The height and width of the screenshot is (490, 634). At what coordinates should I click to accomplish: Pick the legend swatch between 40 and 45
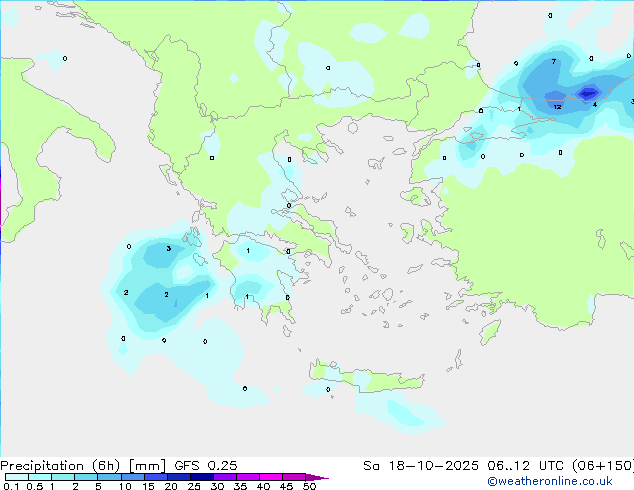(x=271, y=477)
